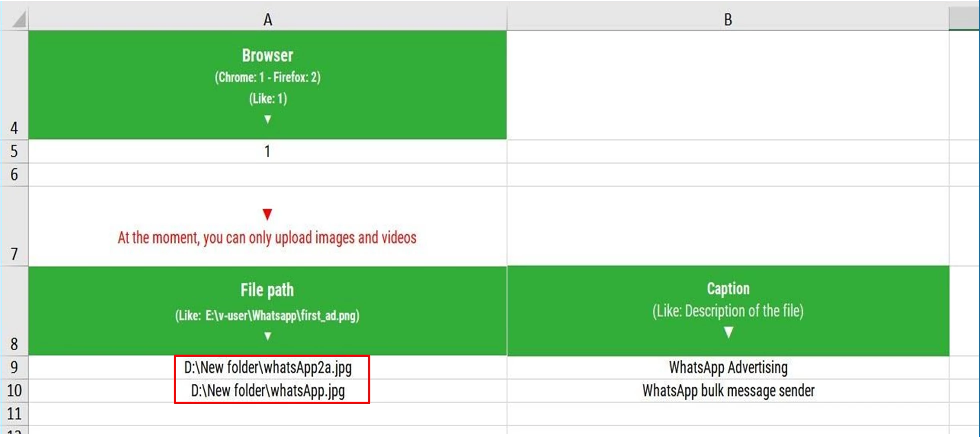Image resolution: width=980 pixels, height=437 pixels.
Task: Click the green Browser header cell
Action: coord(267,85)
